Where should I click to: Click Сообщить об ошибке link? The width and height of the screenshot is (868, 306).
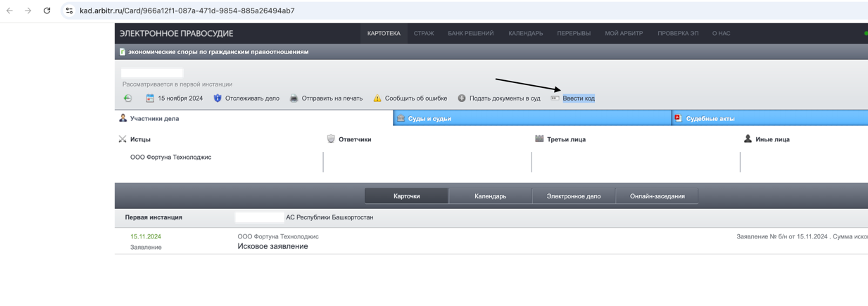pos(416,98)
